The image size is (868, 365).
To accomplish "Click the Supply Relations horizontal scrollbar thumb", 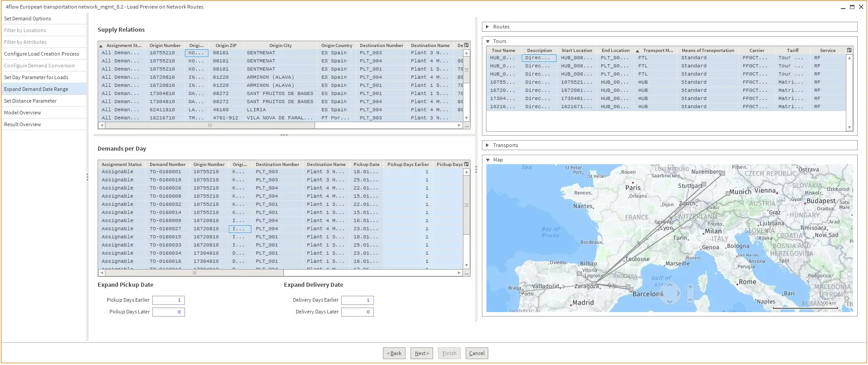I will 210,126.
